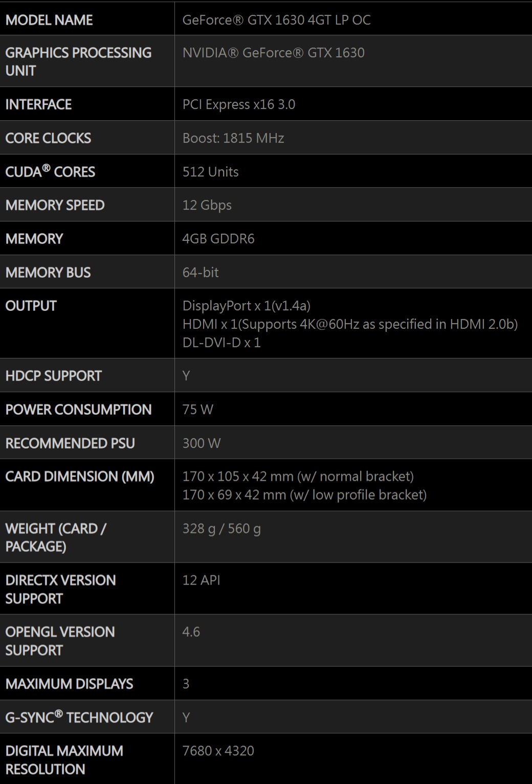Select the 12 Gbps memory speed value

click(x=207, y=205)
